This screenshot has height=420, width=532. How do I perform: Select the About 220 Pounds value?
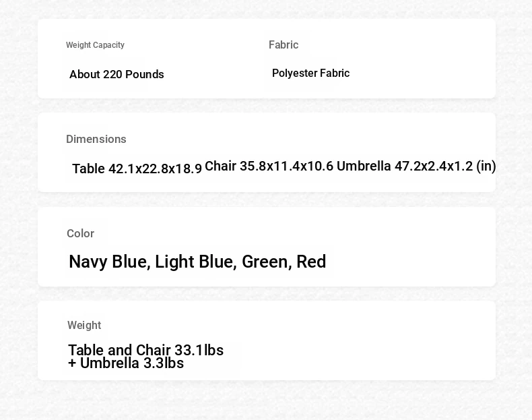tap(117, 74)
